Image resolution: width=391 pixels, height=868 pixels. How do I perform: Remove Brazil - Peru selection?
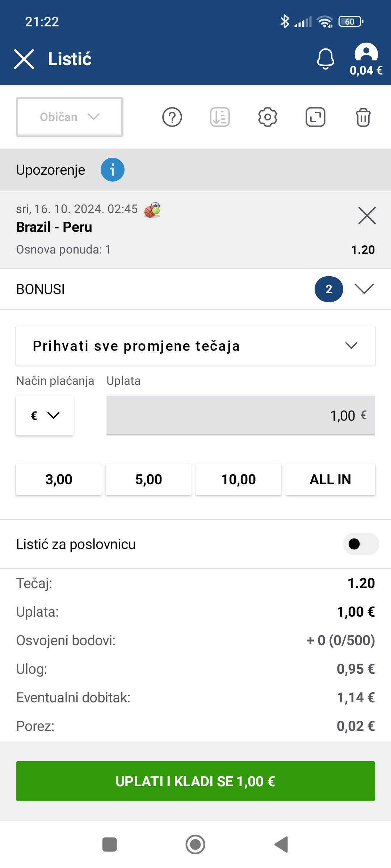point(367,216)
